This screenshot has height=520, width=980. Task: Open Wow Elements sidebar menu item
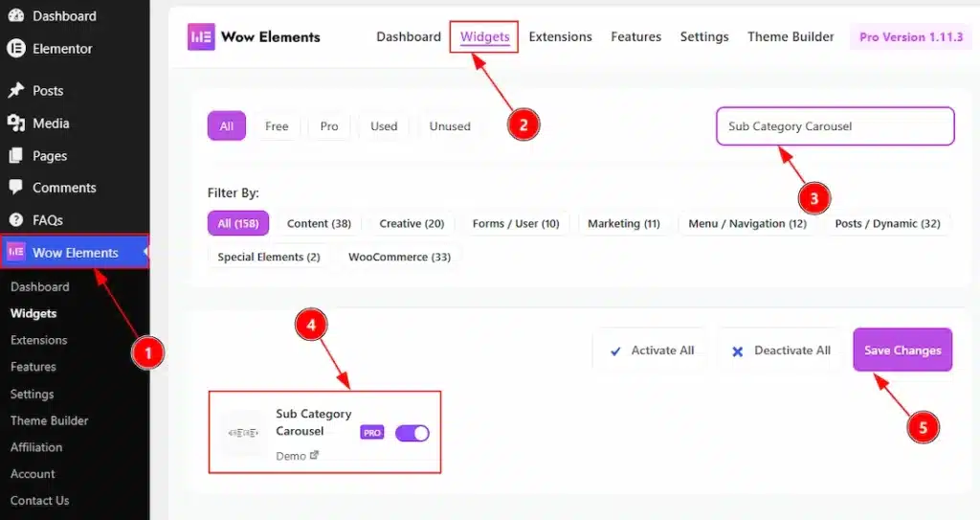(x=75, y=252)
